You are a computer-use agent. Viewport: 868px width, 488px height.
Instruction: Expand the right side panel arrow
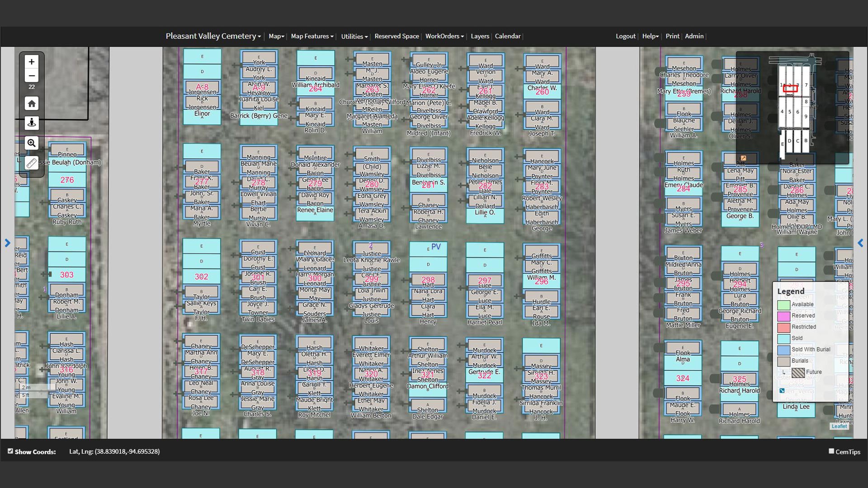[x=860, y=243]
